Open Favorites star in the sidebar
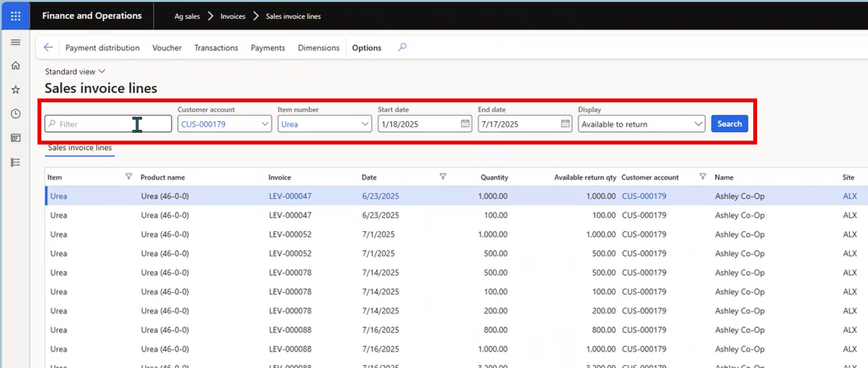Image resolution: width=868 pixels, height=368 pixels. click(16, 90)
